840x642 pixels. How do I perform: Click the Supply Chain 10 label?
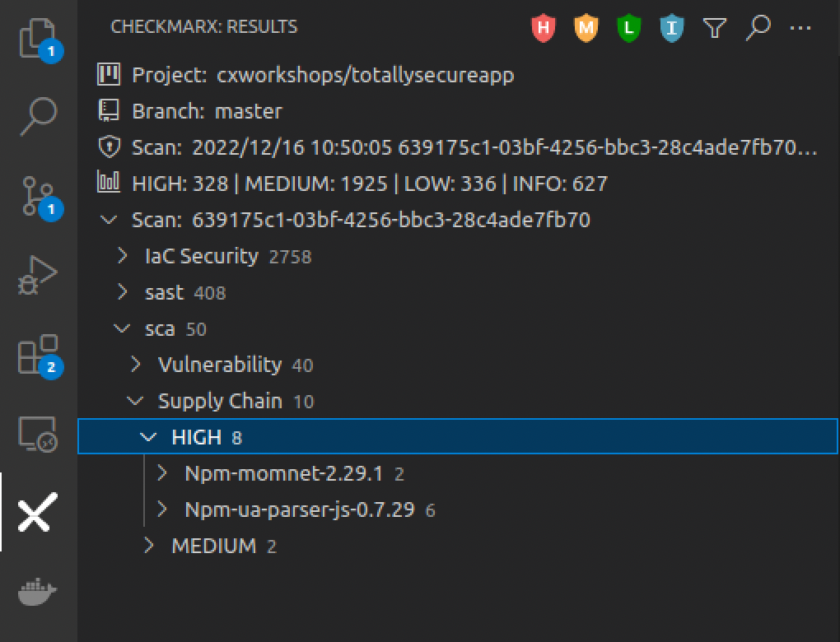click(x=236, y=401)
